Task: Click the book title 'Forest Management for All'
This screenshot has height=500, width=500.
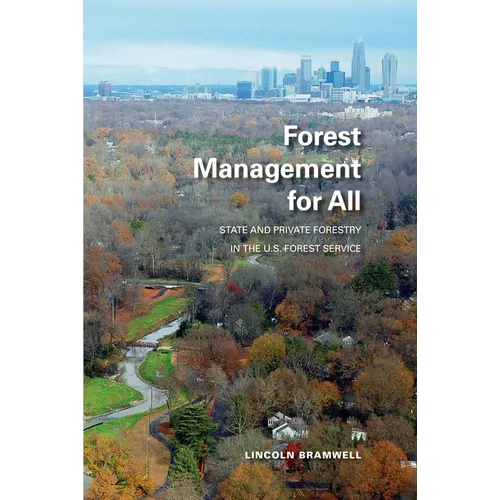Action: tap(277, 169)
